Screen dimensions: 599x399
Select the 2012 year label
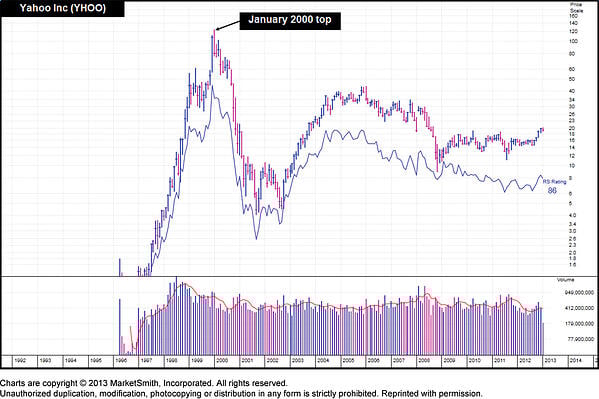coord(525,361)
